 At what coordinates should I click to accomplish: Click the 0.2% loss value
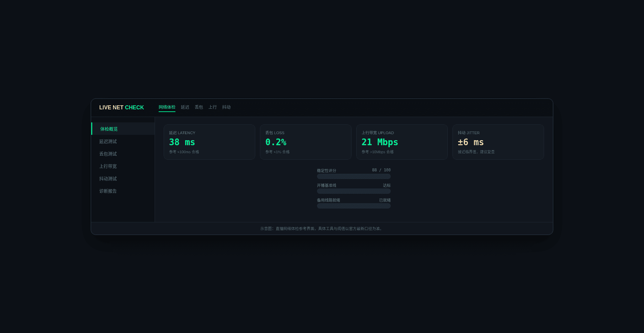[276, 142]
